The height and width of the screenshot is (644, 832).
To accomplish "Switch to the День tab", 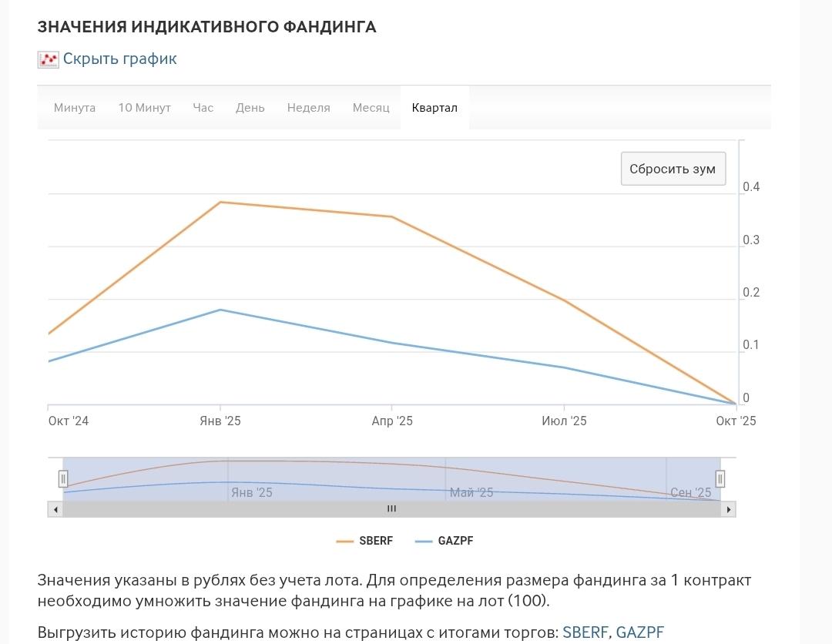I will [x=250, y=108].
